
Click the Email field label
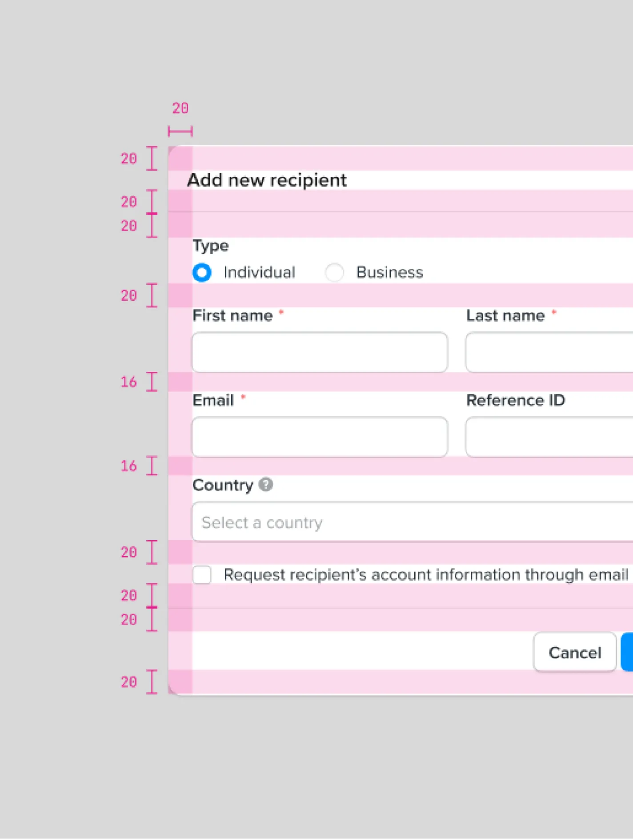213,400
